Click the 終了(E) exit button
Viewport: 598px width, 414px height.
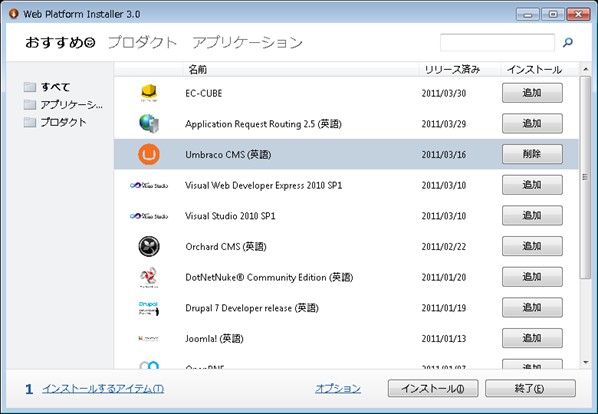click(530, 388)
